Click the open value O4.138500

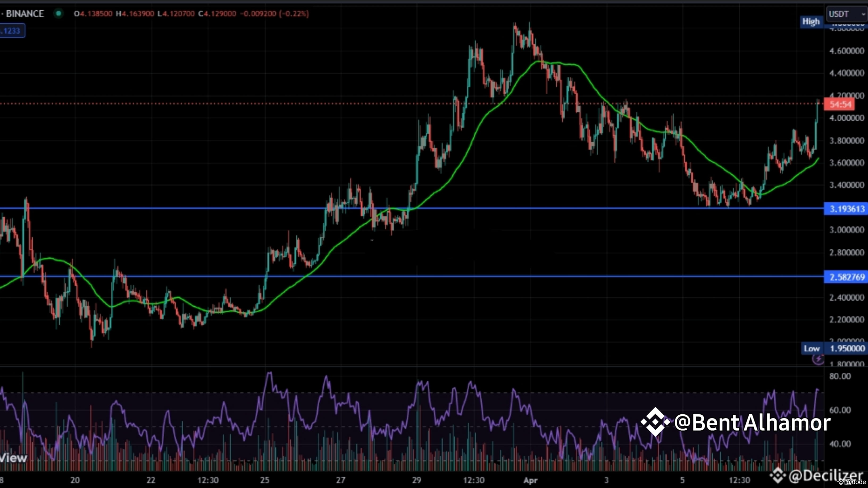point(93,14)
